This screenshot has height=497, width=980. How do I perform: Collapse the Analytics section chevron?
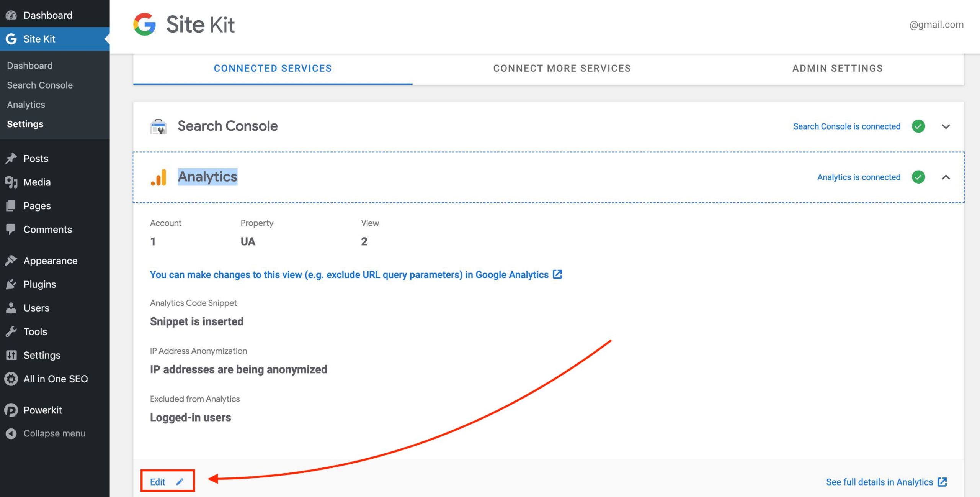(946, 177)
